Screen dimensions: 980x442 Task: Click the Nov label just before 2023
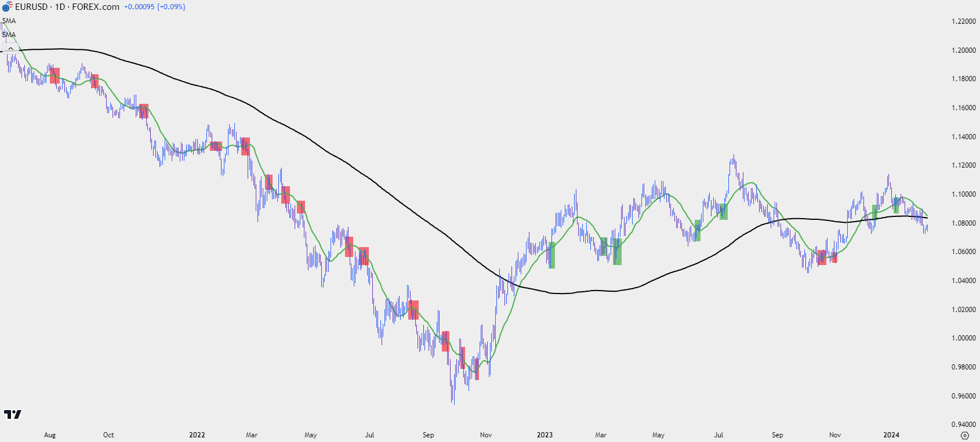tap(486, 435)
